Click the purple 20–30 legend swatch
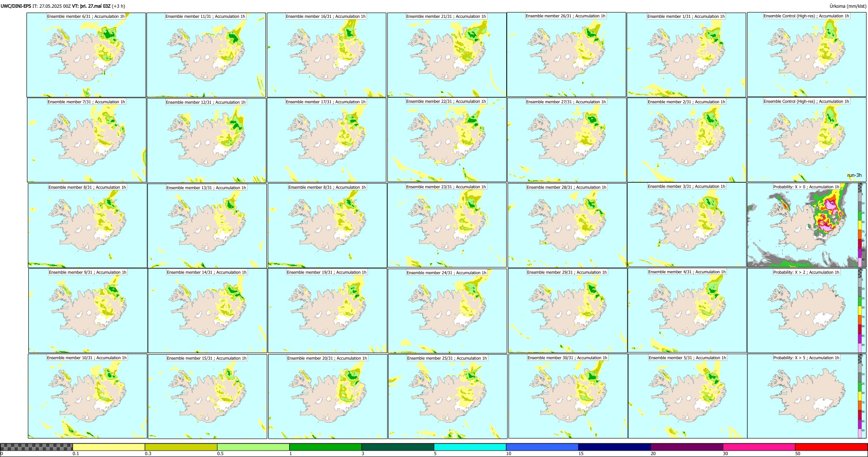The width and height of the screenshot is (868, 457). [687, 447]
